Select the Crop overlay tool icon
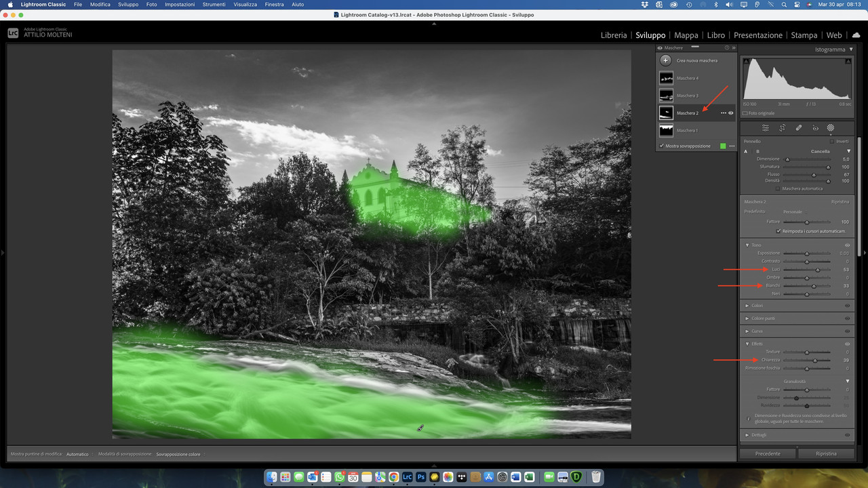 click(782, 128)
